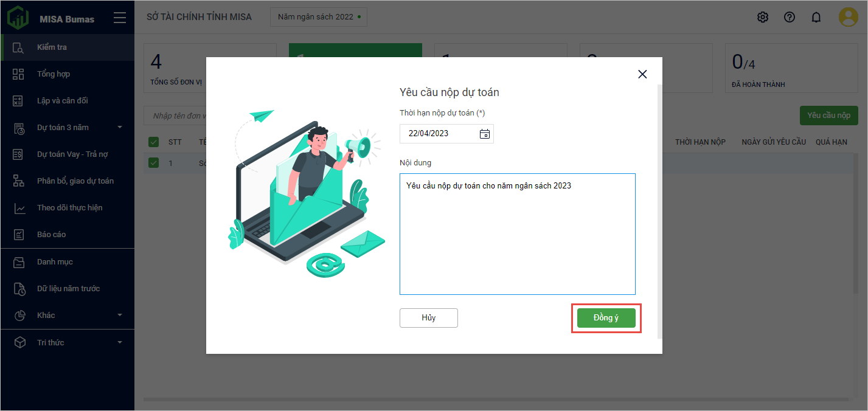Click the Dữ liệu năm trước icon
868x411 pixels.
point(18,289)
